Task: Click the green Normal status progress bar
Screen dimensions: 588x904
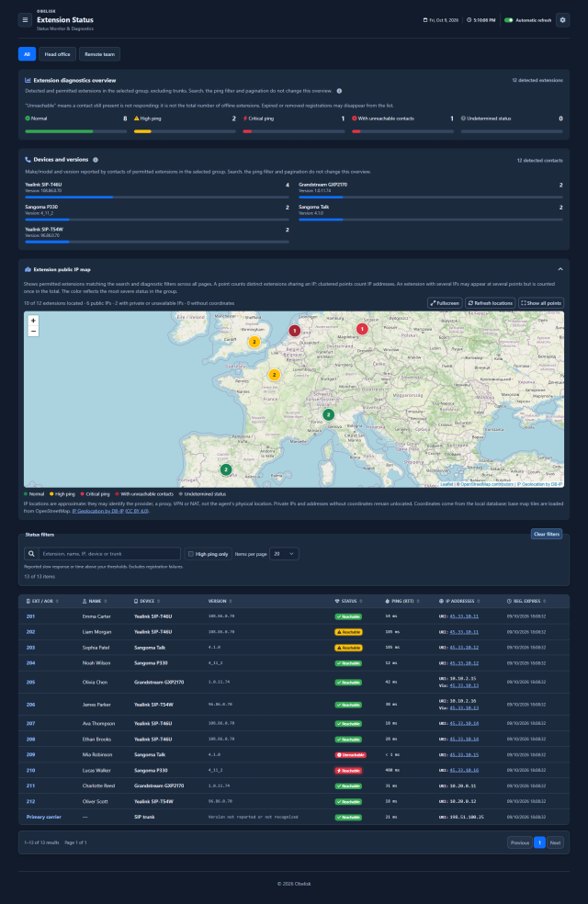Action: (76, 131)
